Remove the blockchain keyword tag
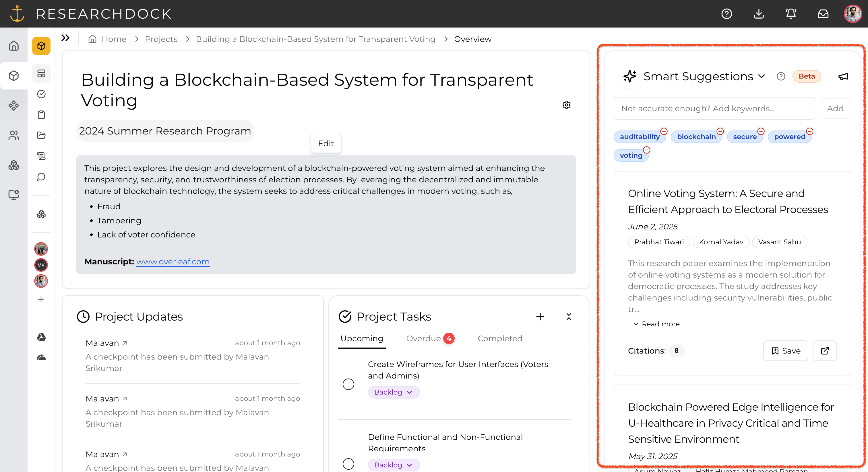Screen dimensions: 868x472 point(720,131)
